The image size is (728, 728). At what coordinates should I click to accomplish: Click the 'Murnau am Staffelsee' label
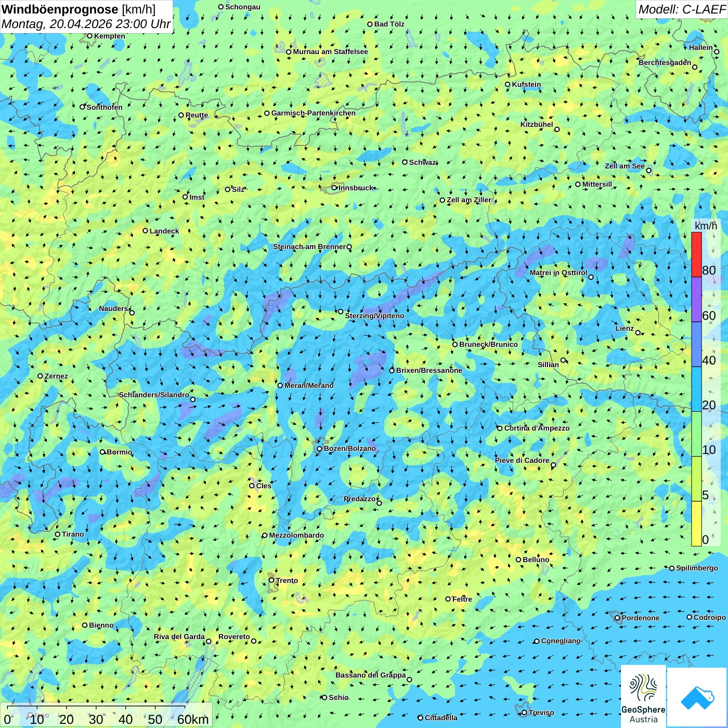coord(330,51)
